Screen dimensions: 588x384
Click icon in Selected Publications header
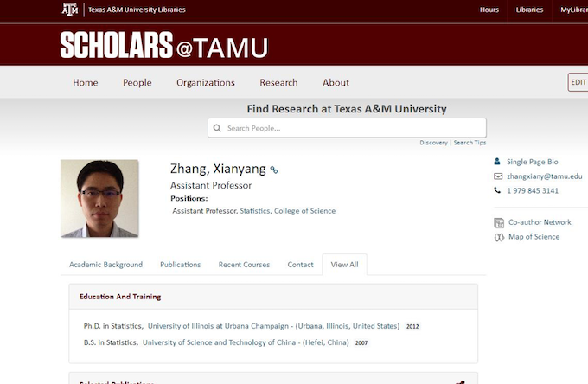[460, 381]
